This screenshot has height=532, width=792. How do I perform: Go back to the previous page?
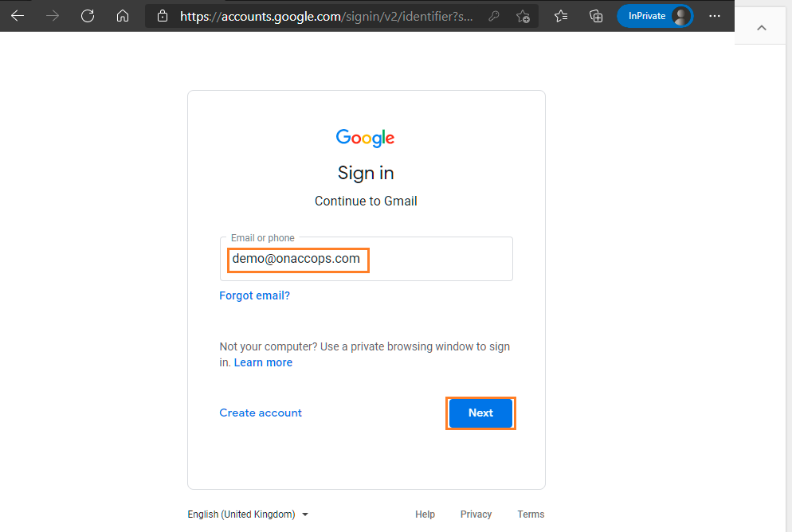[x=18, y=16]
